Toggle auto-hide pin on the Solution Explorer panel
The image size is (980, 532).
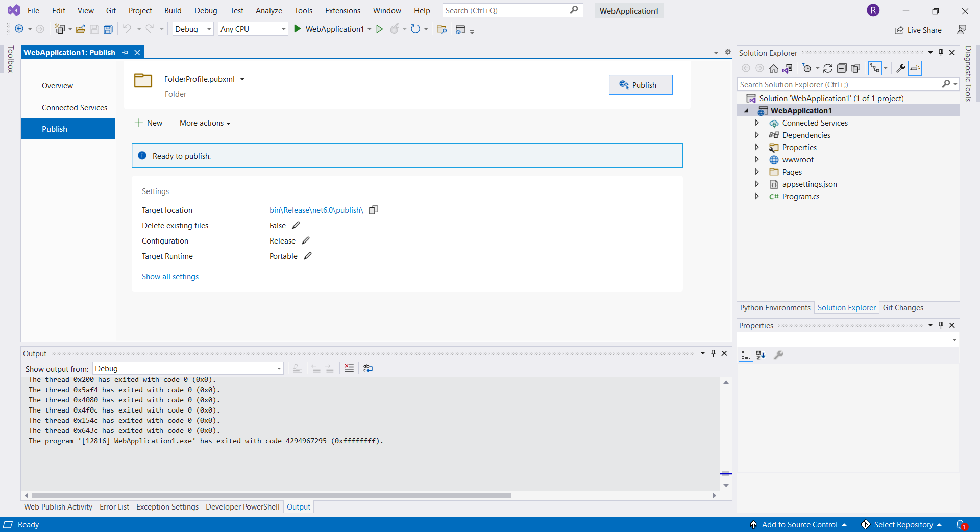pyautogui.click(x=941, y=53)
